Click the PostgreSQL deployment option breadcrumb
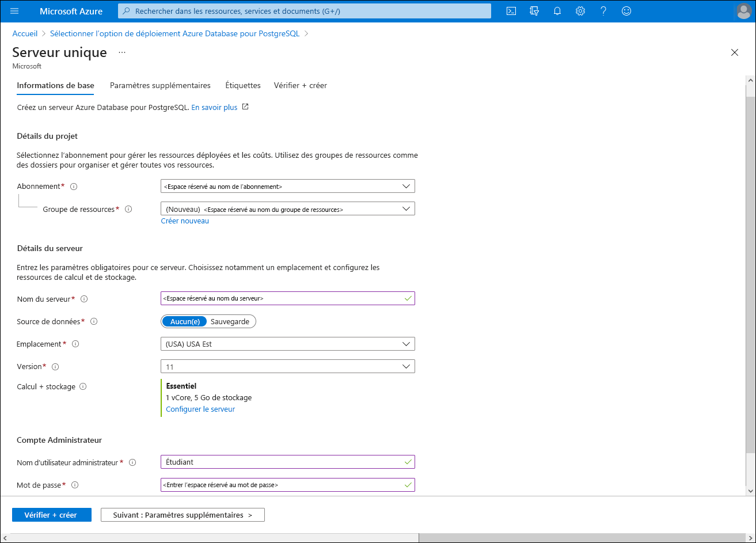Viewport: 756px width, 543px height. click(175, 33)
